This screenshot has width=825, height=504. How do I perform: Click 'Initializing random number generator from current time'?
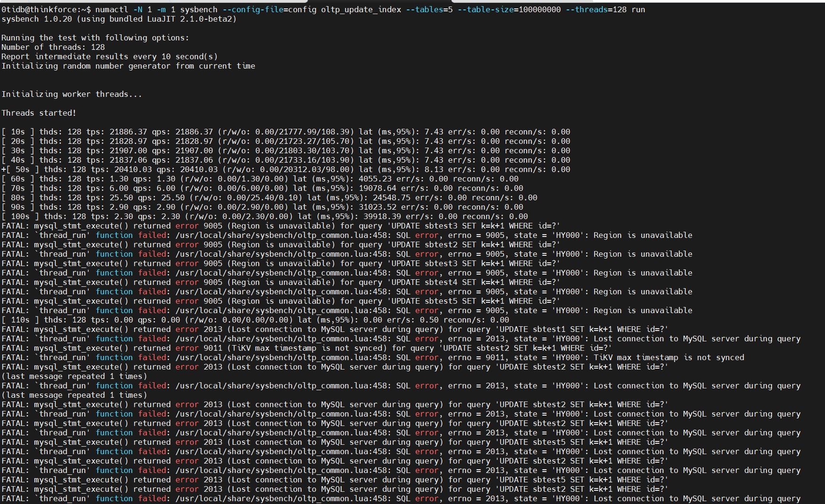coord(128,66)
